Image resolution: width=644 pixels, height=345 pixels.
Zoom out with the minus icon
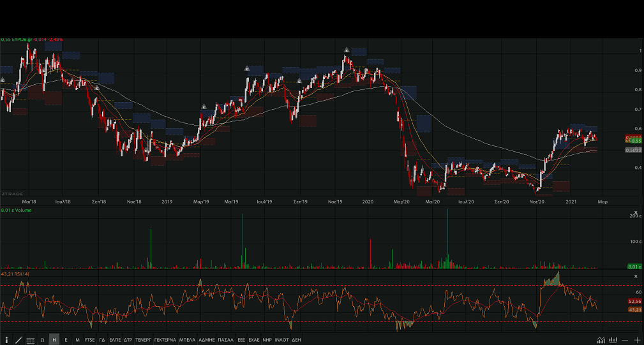(625, 340)
